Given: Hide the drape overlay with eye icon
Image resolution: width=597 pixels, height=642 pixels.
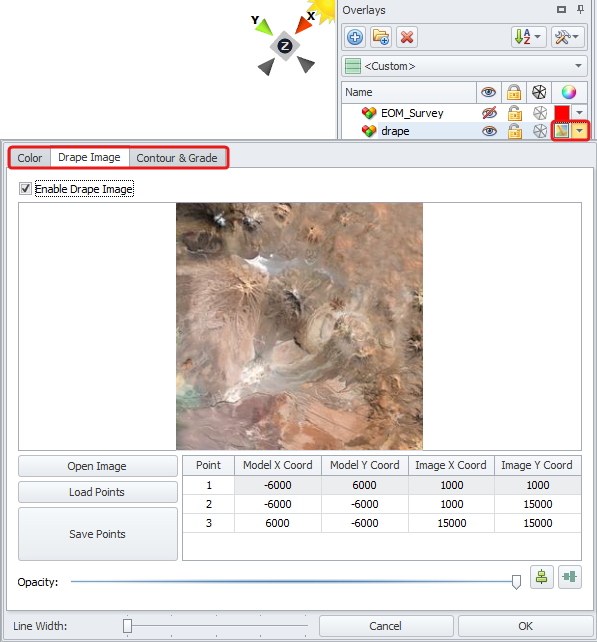Looking at the screenshot, I should (x=489, y=131).
